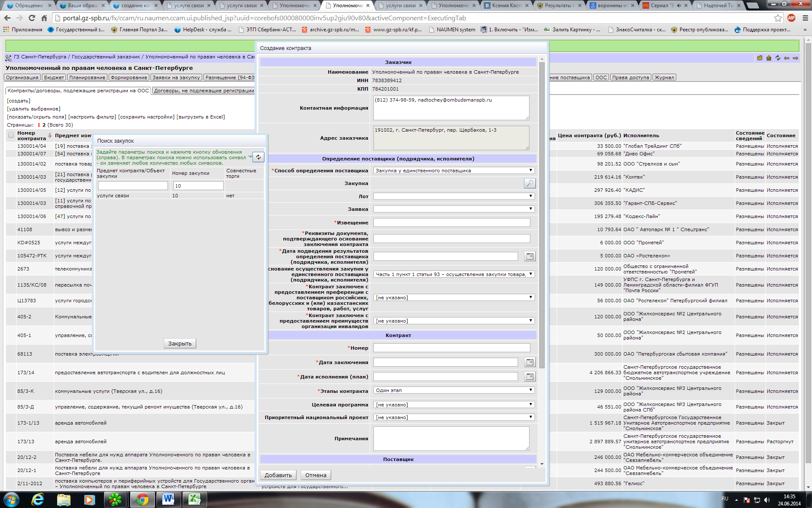This screenshot has width=812, height=508.
Task: Open preference for Russian goods dropdown
Action: click(x=454, y=298)
